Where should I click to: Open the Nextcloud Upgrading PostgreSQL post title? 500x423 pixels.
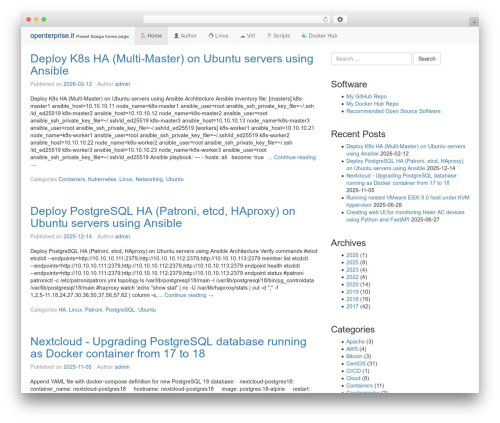coord(168,347)
